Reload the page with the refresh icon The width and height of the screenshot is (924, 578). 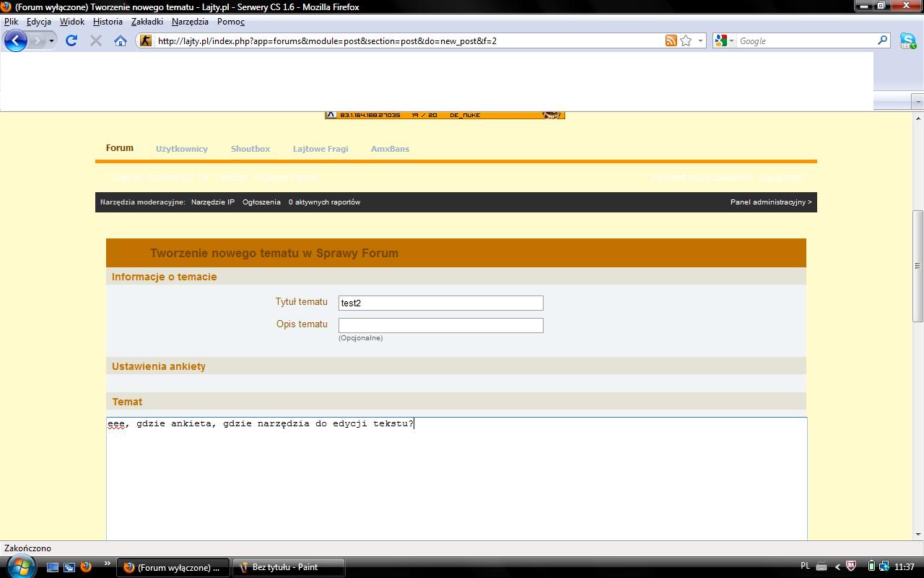71,40
